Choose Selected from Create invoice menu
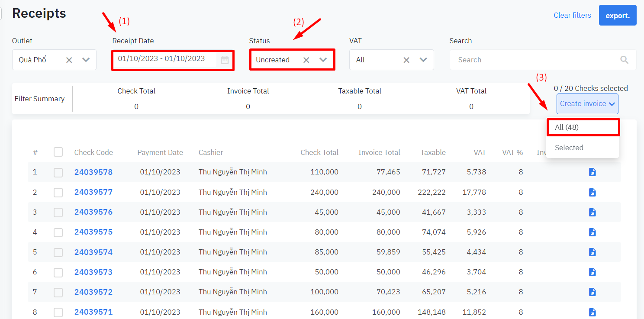This screenshot has width=644, height=319. tap(569, 148)
